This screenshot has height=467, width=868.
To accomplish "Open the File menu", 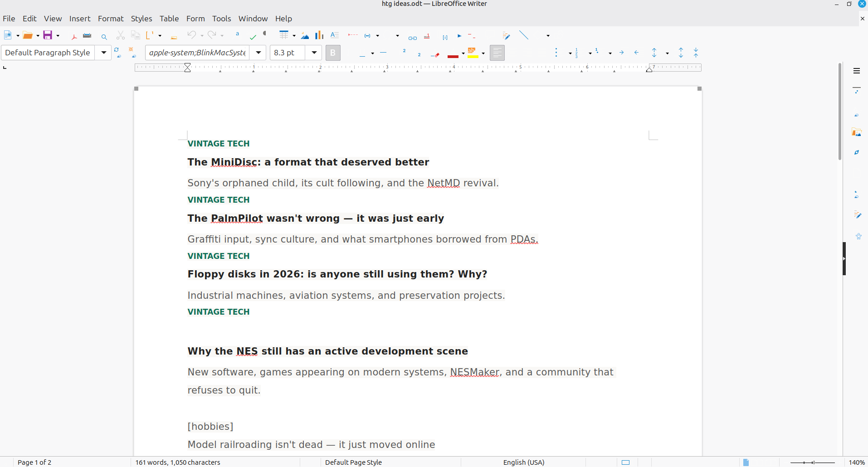I will 9,19.
